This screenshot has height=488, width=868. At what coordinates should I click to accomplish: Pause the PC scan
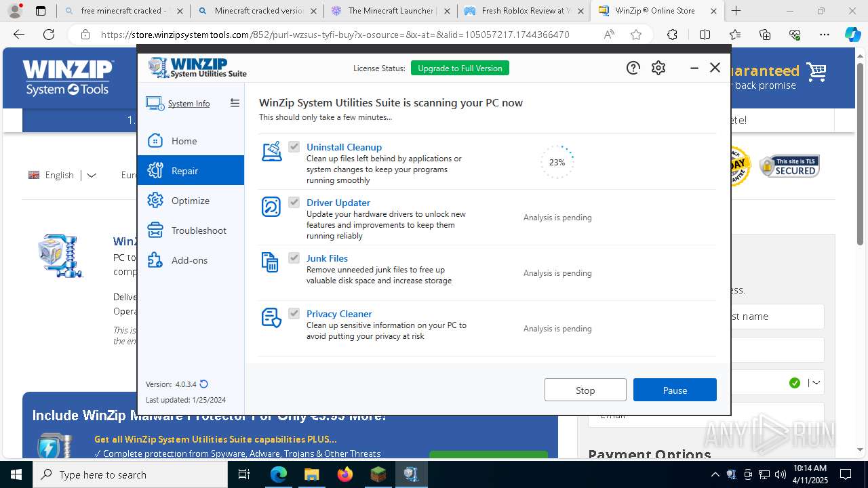(675, 390)
